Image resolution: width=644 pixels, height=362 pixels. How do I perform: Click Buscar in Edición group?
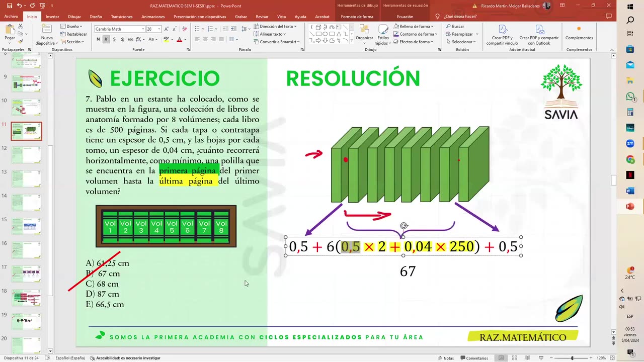tap(455, 26)
